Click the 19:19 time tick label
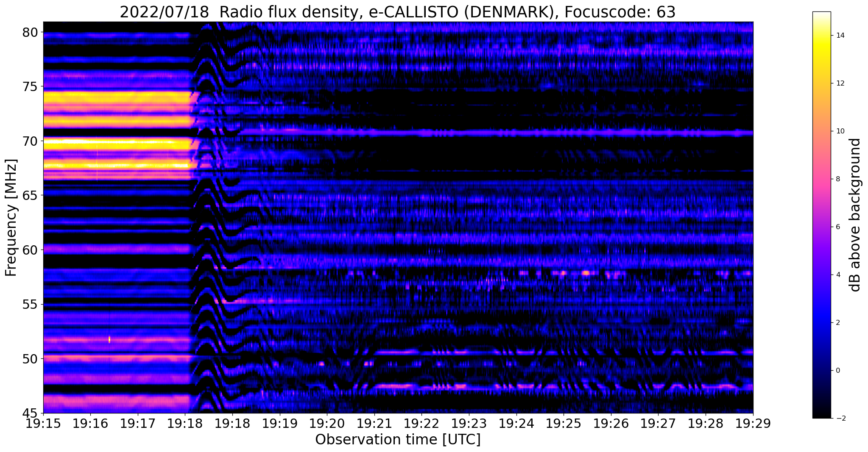Image resolution: width=868 pixels, height=452 pixels. pos(279,424)
